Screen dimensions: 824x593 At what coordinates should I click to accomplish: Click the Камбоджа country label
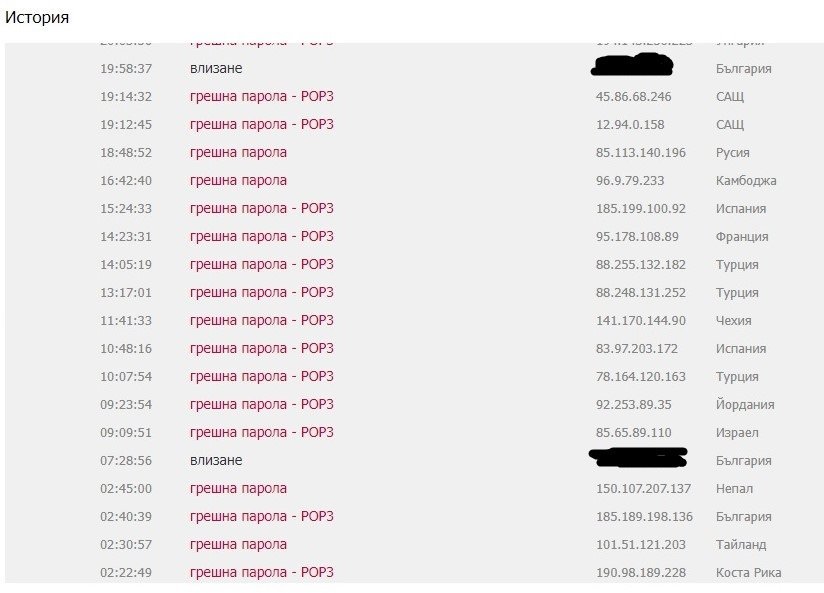(746, 181)
